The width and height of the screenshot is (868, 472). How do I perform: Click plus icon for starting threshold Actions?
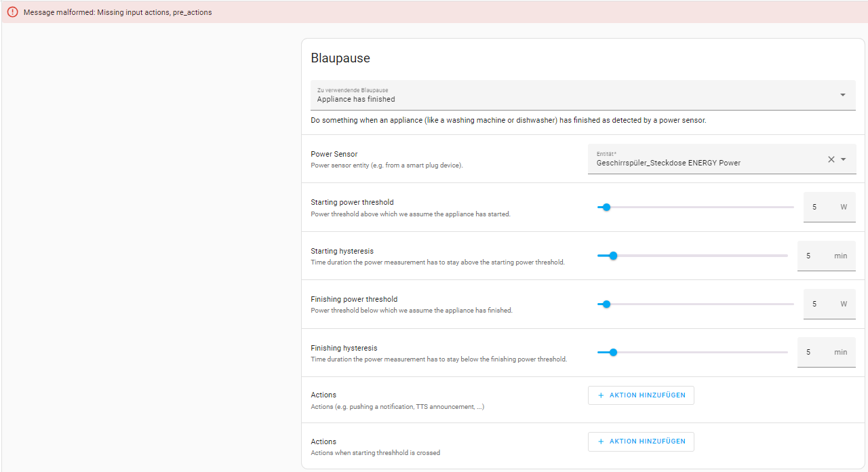click(x=601, y=441)
